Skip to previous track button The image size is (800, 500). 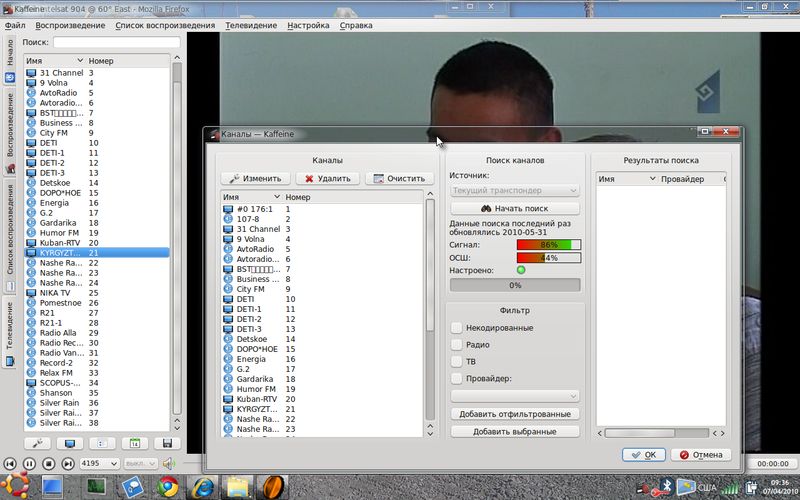click(11, 464)
